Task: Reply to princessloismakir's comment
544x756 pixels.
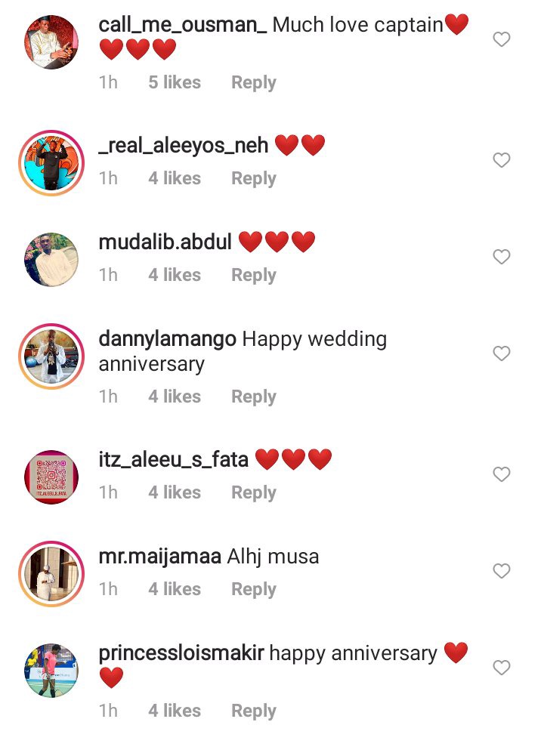Action: (x=254, y=711)
